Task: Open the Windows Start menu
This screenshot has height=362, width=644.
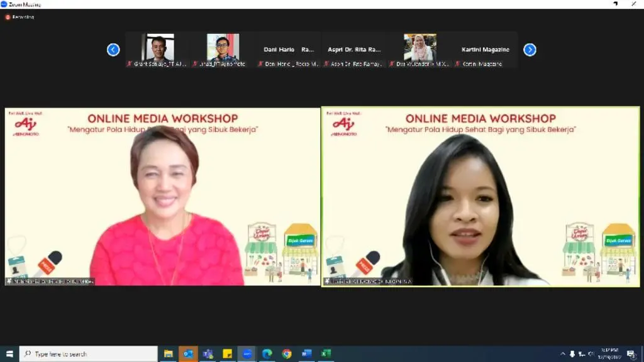Action: point(9,354)
